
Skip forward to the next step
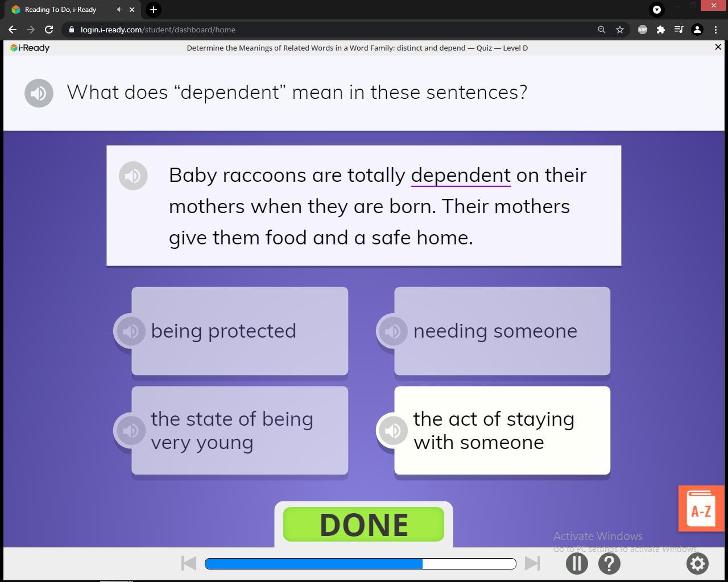532,563
